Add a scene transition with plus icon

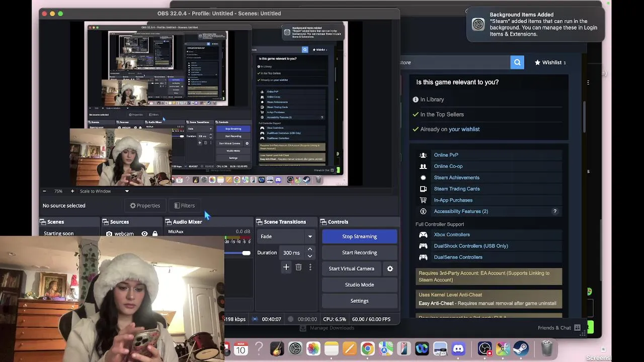(286, 267)
